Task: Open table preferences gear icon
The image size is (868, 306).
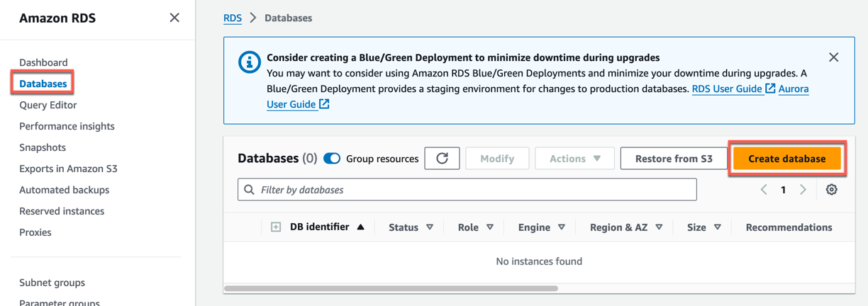Action: 831,190
